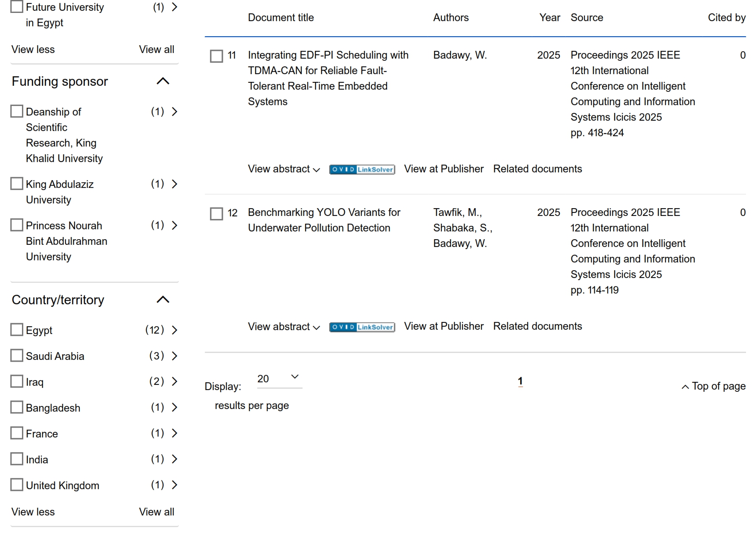Open View at Publisher for document 11
This screenshot has width=756, height=534.
444,169
